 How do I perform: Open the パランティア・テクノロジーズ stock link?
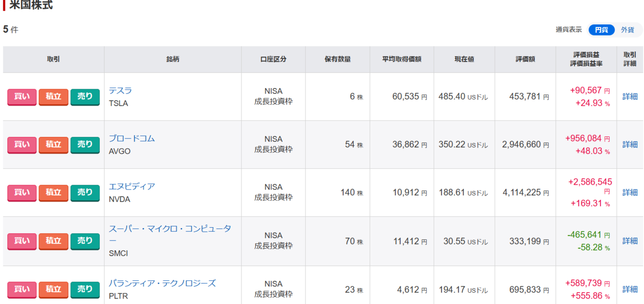click(x=162, y=283)
